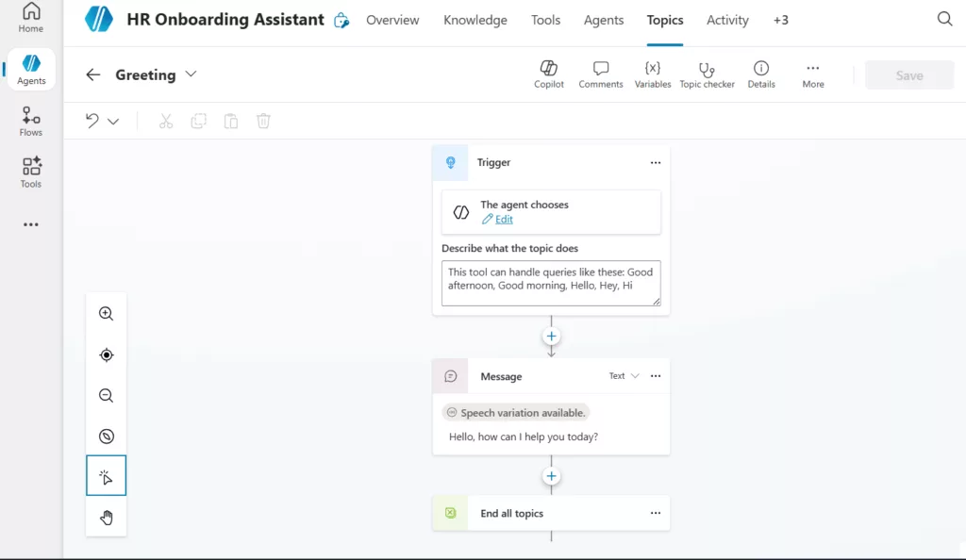The height and width of the screenshot is (560, 966).
Task: Show more sidebar options ellipsis
Action: [31, 224]
